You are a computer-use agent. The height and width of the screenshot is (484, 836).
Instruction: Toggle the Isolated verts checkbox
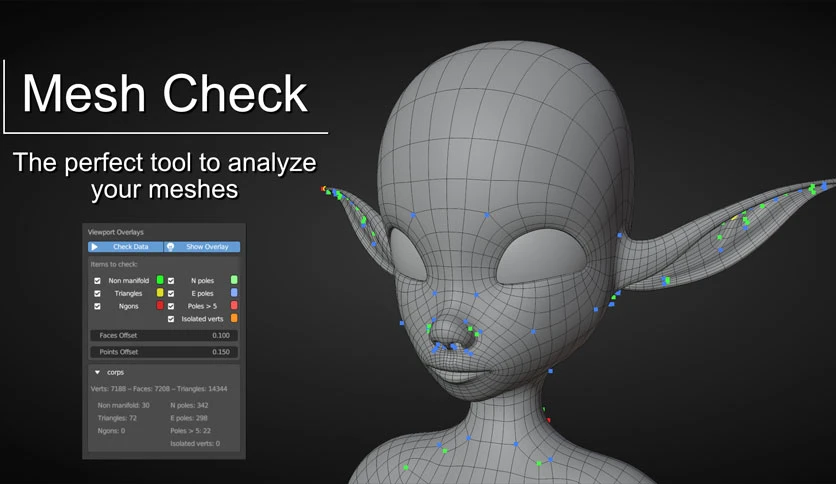pos(171,319)
